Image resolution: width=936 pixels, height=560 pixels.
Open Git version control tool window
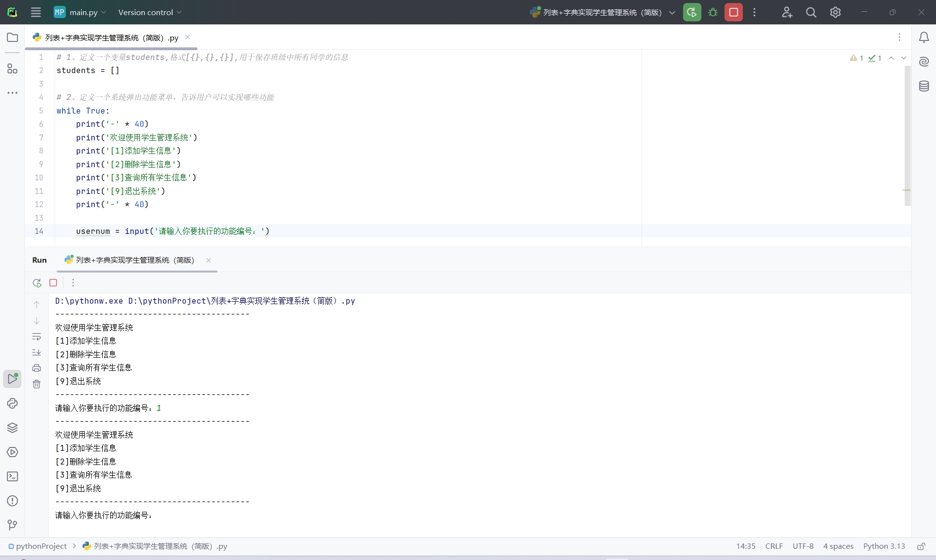point(13,525)
